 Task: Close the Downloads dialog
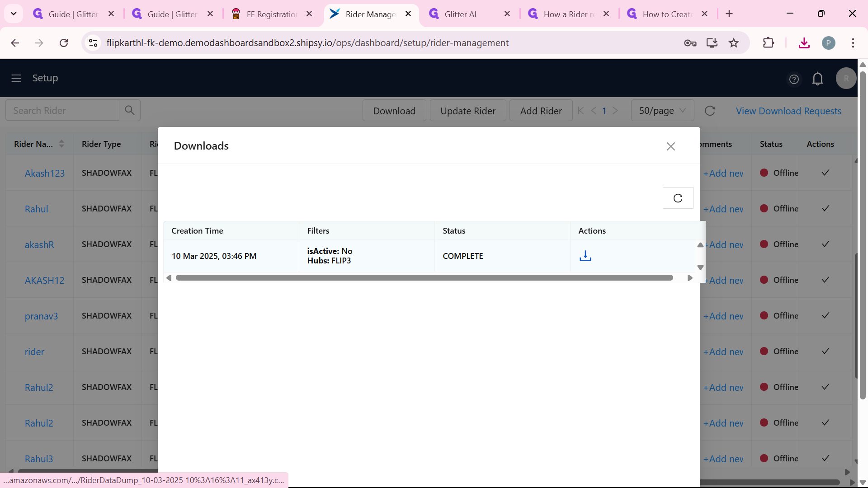(x=671, y=146)
